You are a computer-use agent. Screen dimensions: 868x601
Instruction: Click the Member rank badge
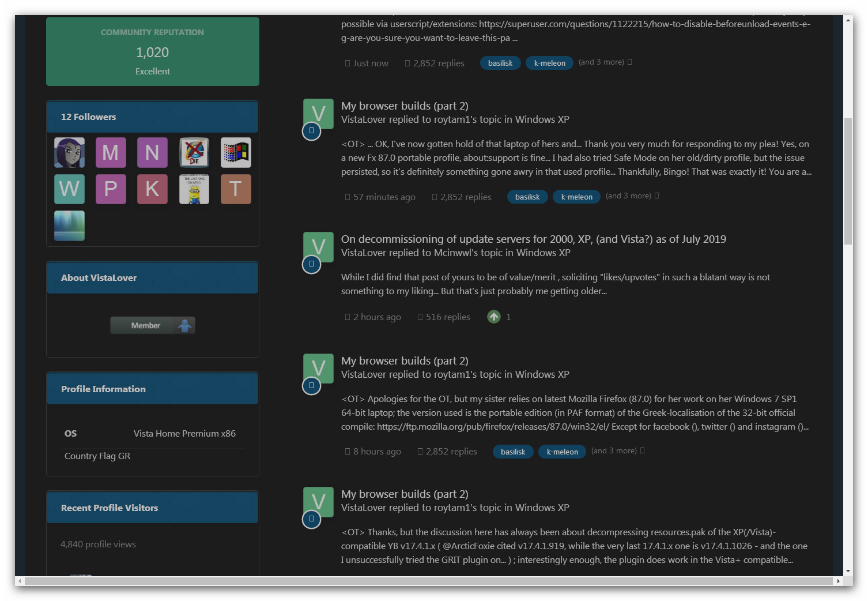coord(153,325)
